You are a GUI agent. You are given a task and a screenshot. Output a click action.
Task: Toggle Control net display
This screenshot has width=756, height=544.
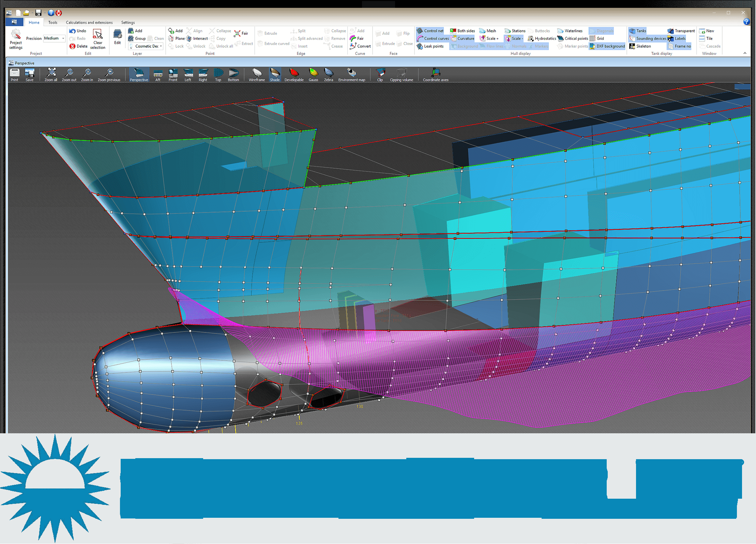pos(430,31)
